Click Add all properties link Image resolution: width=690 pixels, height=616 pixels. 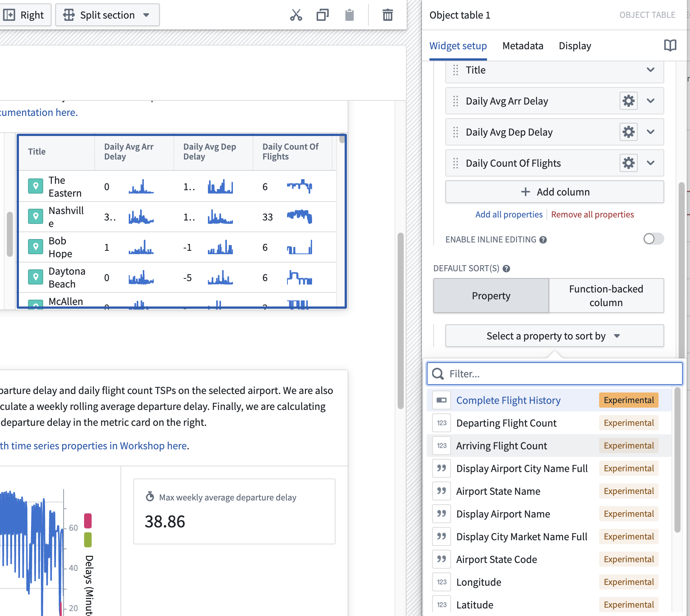[x=509, y=214]
